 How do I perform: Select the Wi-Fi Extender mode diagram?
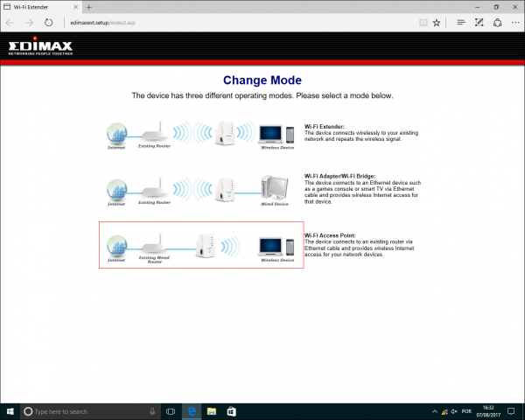click(201, 134)
